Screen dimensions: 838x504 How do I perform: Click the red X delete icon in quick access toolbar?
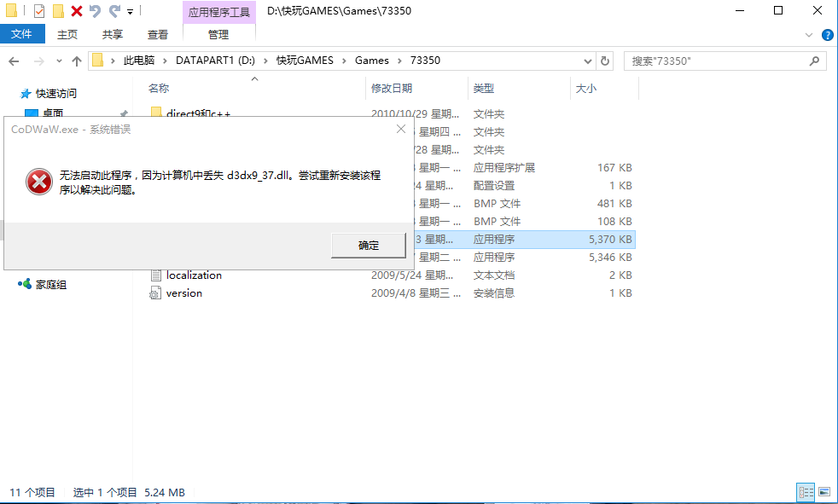pyautogui.click(x=77, y=11)
